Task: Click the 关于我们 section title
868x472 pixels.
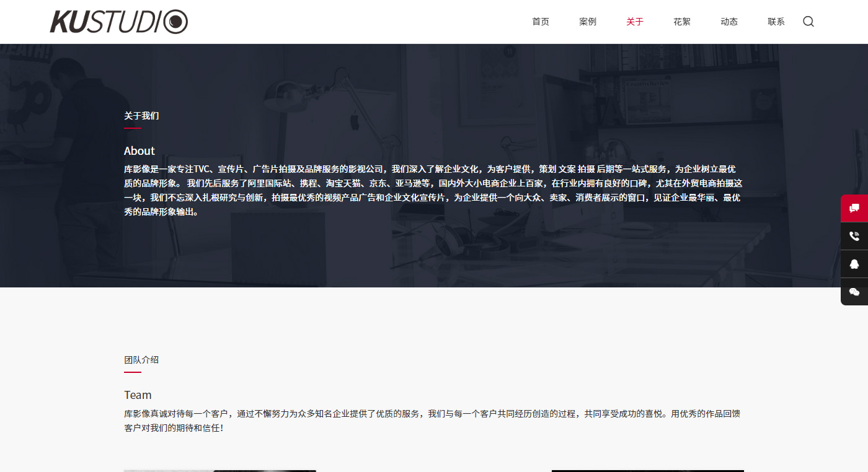Action: point(141,116)
